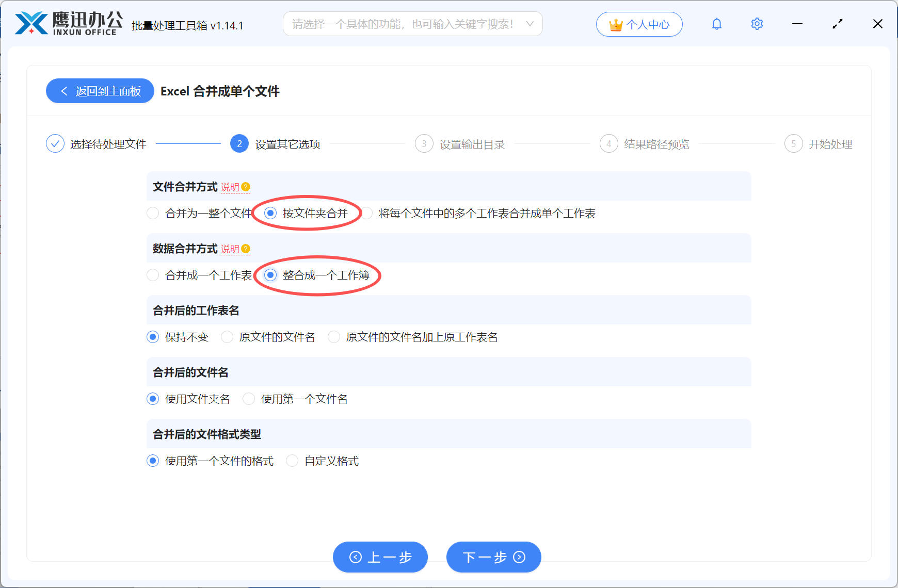Enable the 自定义格式 option
Screen dimensions: 898x588
coord(292,461)
